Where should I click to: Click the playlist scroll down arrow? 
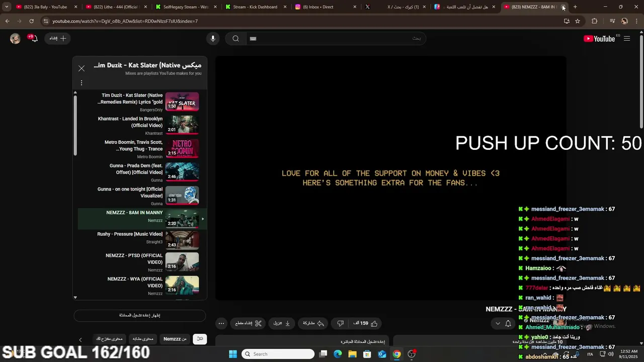(x=75, y=297)
